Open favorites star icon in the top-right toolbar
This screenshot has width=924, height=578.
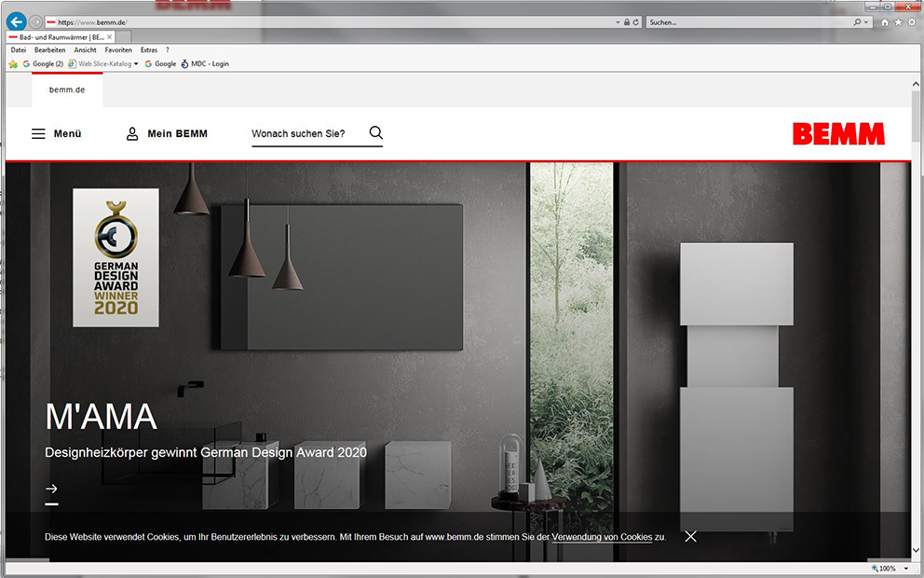click(x=898, y=22)
